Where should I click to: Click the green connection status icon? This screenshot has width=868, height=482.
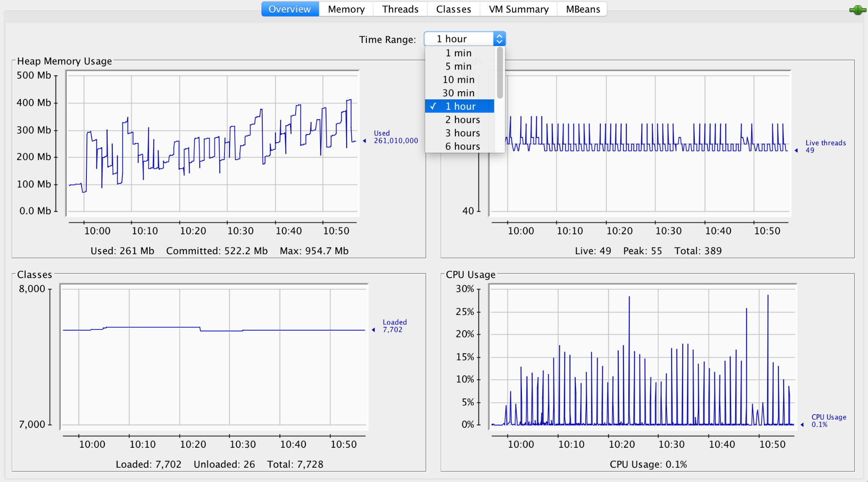point(857,9)
